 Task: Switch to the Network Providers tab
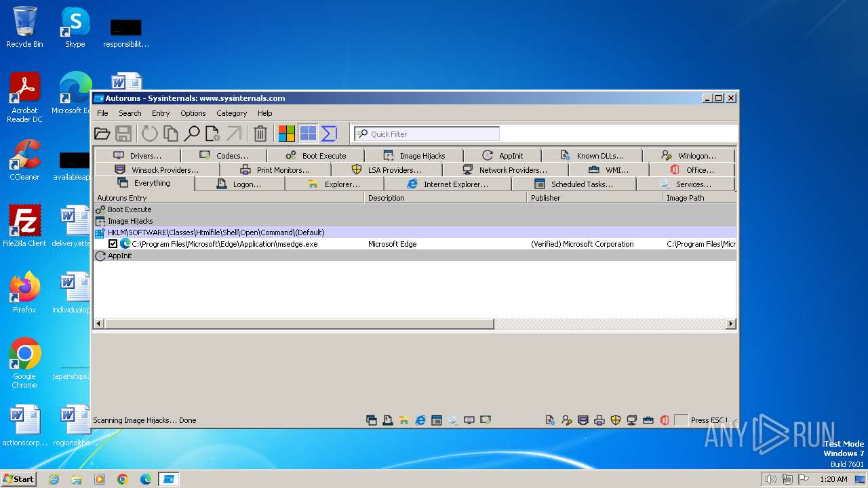click(x=505, y=169)
